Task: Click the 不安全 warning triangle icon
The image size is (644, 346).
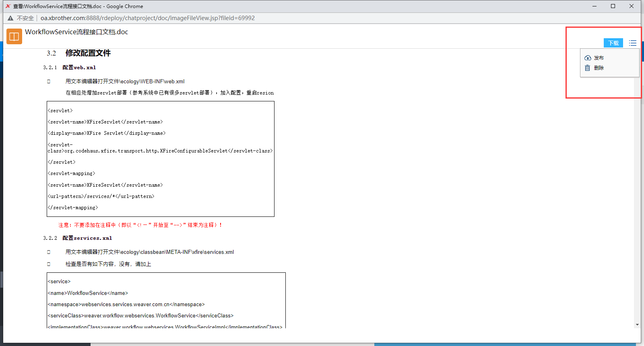Action: [x=10, y=18]
